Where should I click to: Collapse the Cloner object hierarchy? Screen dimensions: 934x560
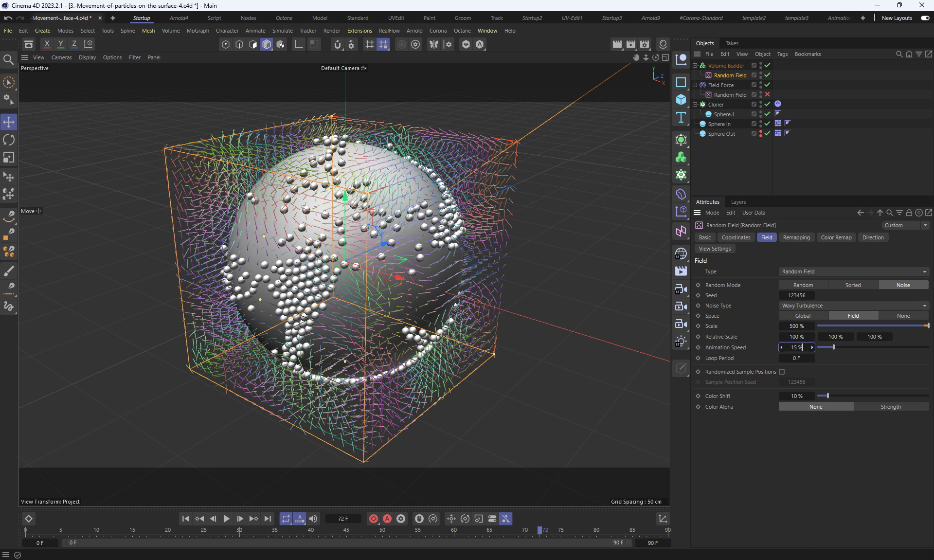[x=695, y=104]
